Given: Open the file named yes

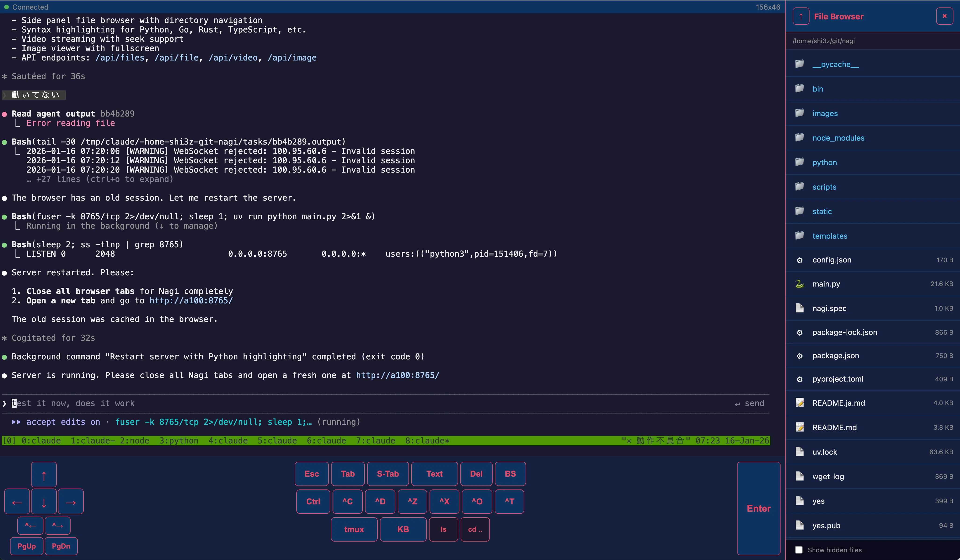Looking at the screenshot, I should point(872,501).
